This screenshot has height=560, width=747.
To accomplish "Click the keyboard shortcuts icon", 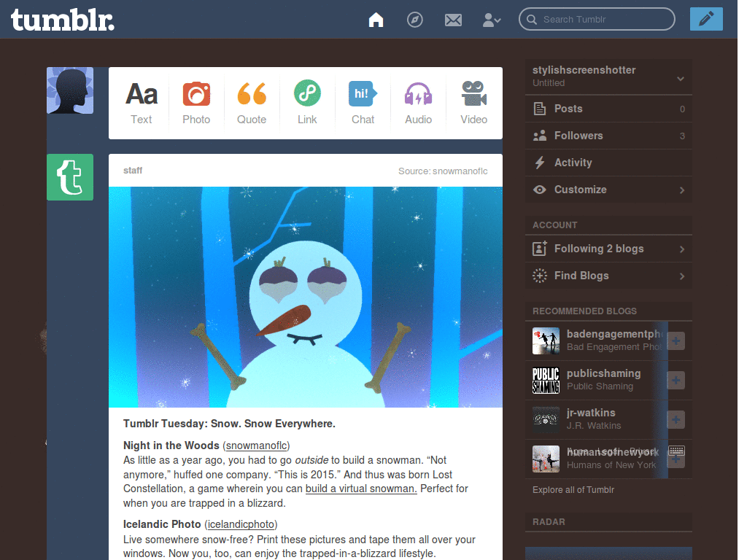I will pyautogui.click(x=676, y=450).
